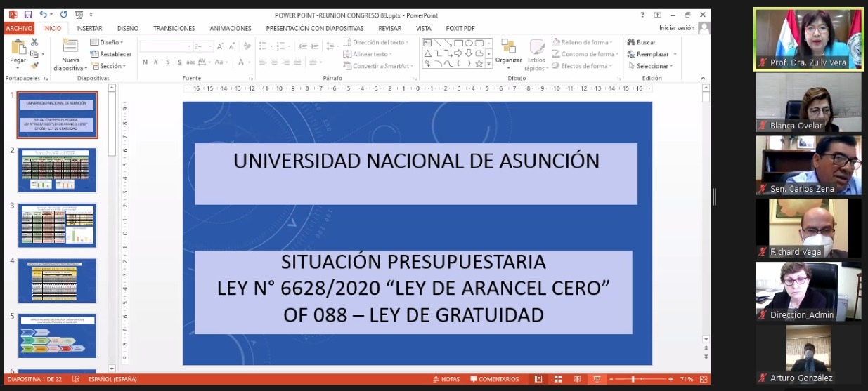Screen dimensions: 868x391
Task: Click the zoom in plus button
Action: tap(671, 379)
